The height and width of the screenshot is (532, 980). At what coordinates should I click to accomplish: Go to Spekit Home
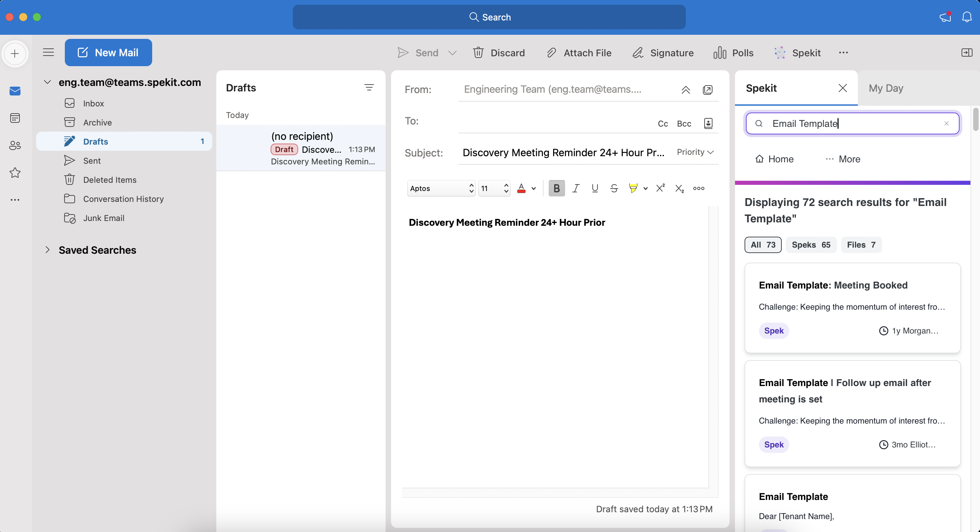(774, 159)
